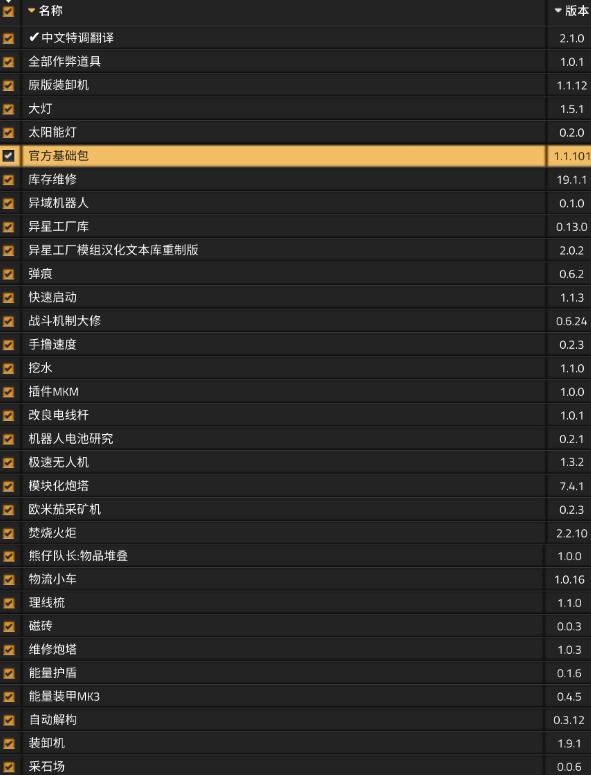Click version 1.1.101 of 官方基础包
The width and height of the screenshot is (591, 775).
(x=572, y=156)
